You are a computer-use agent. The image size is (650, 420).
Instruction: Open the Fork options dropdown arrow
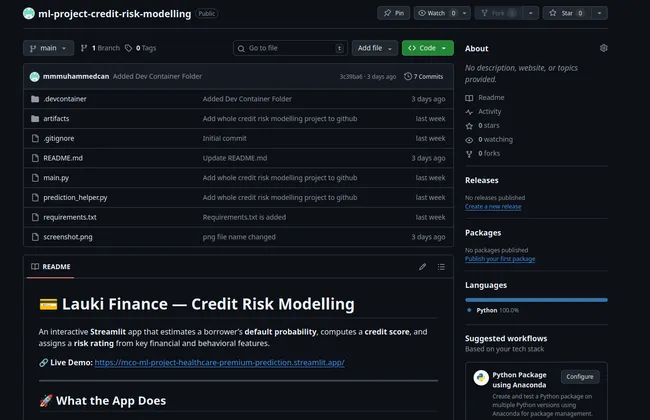[531, 13]
